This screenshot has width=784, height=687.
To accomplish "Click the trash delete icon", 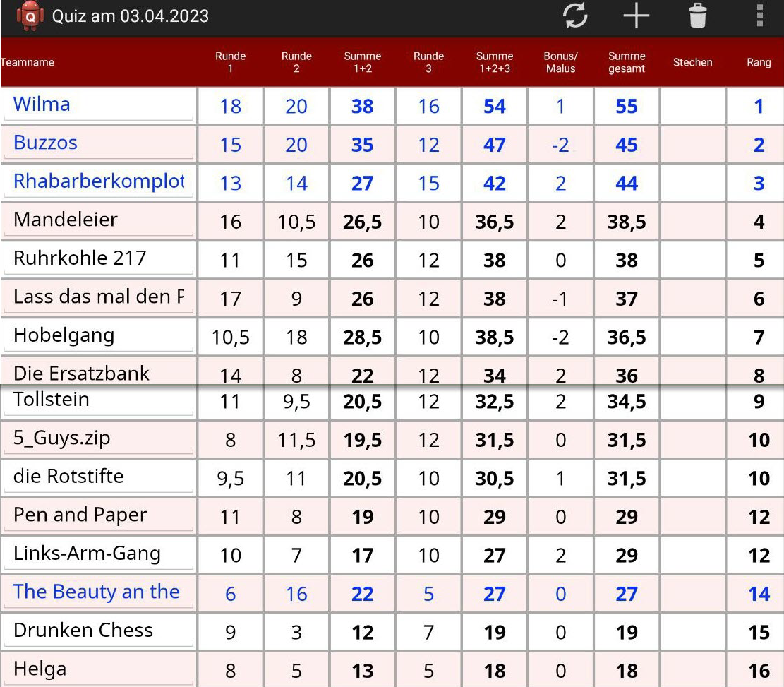I will tap(697, 16).
